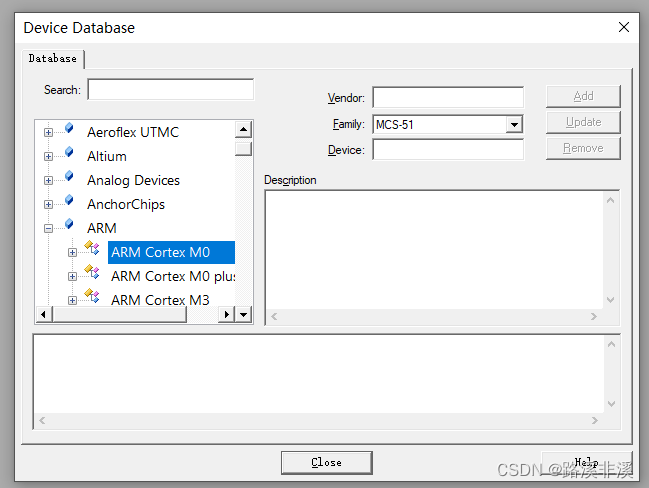
Task: Click the bottom text area scroll up arrow
Action: pyautogui.click(x=611, y=344)
